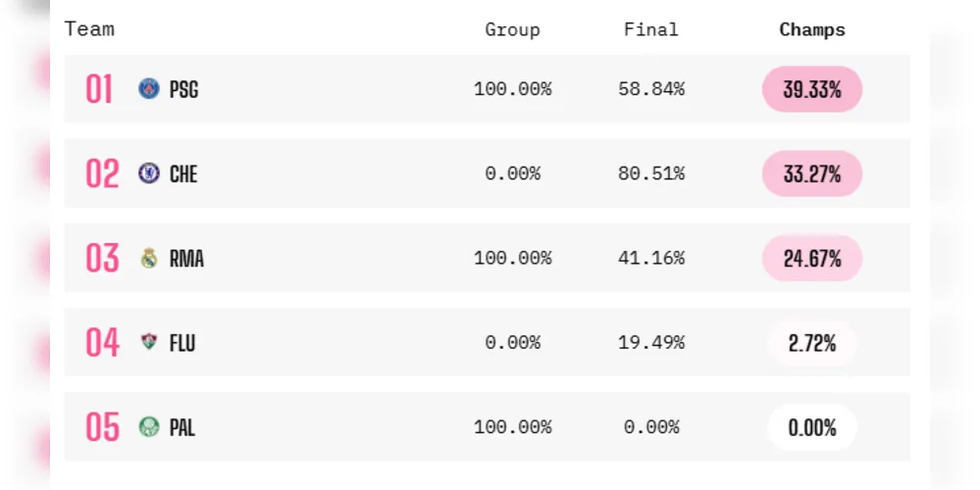Click Fluminense's 2.72% champs badge

pyautogui.click(x=812, y=343)
